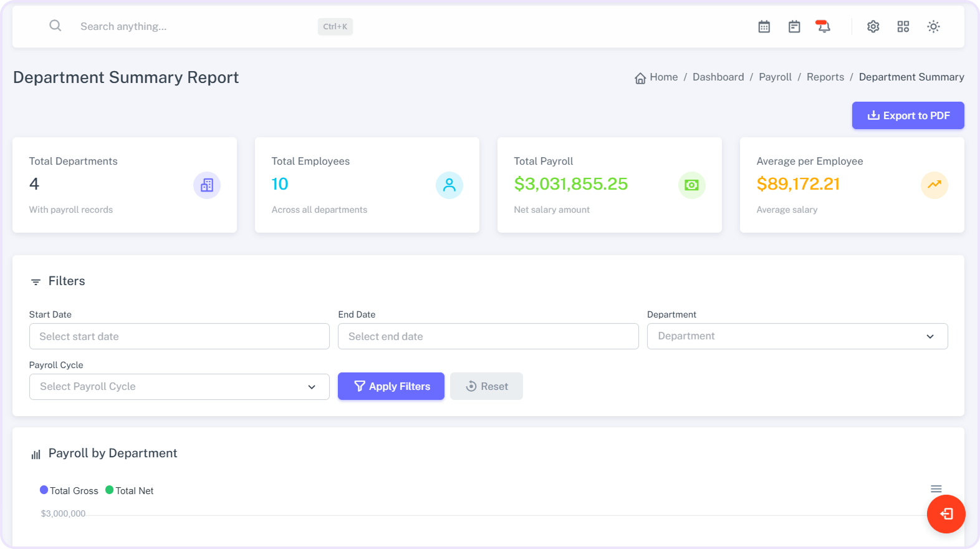The image size is (980, 549).
Task: Open the apps grid icon
Action: pyautogui.click(x=903, y=27)
